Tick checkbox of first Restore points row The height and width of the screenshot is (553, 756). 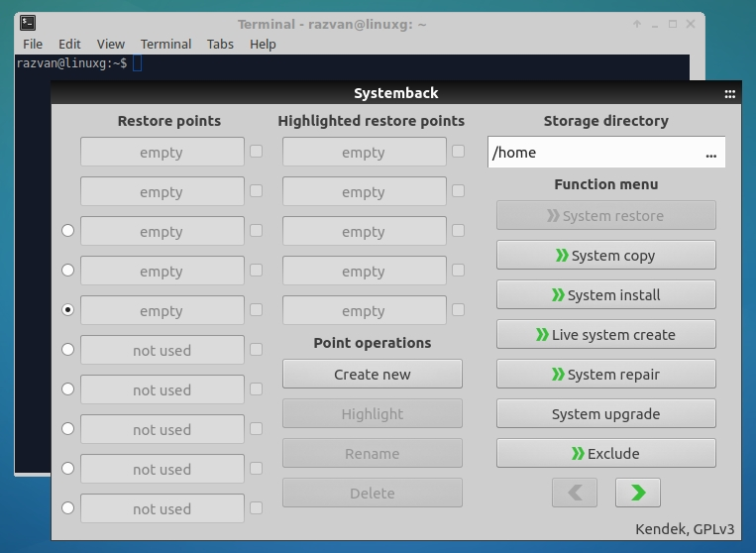(x=256, y=152)
